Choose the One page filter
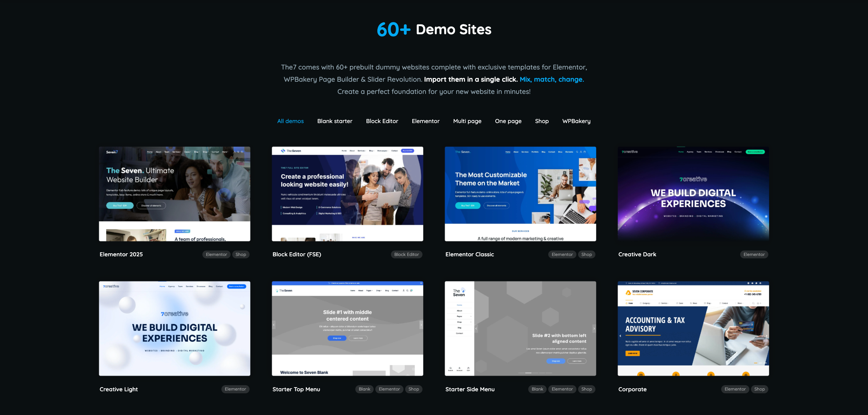 click(x=508, y=121)
